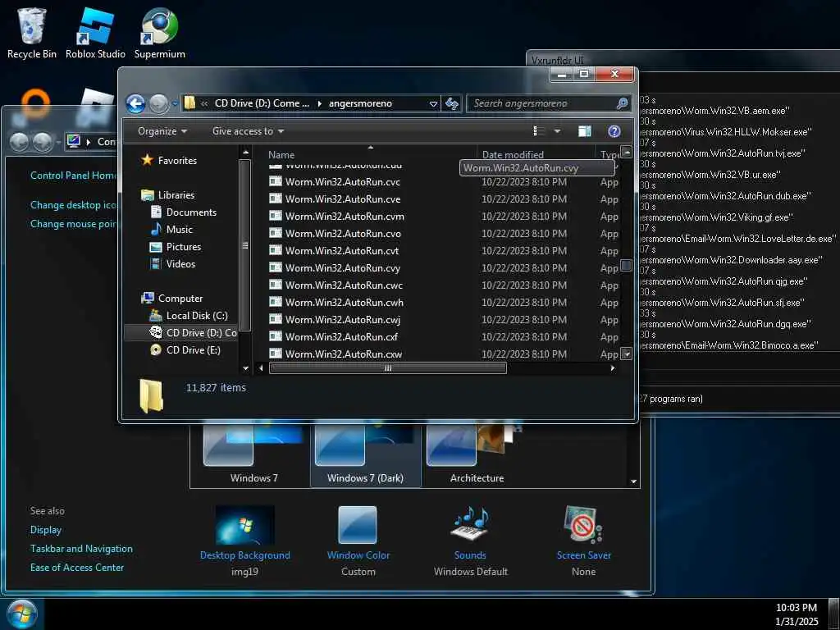Go back with the Explorer back arrow
This screenshot has width=840, height=630.
135,103
